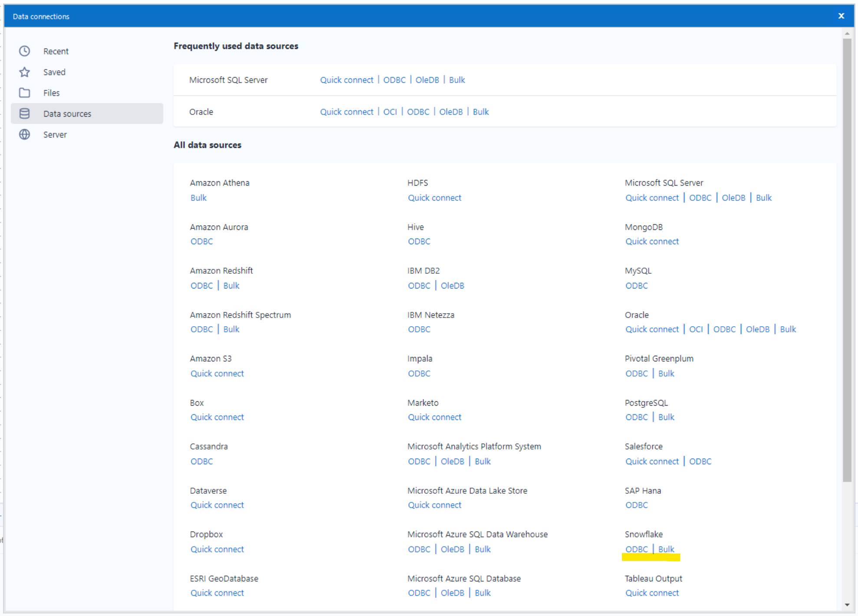Select ODBC under Amazon Redshift Spectrum
This screenshot has height=616, width=858.
202,329
